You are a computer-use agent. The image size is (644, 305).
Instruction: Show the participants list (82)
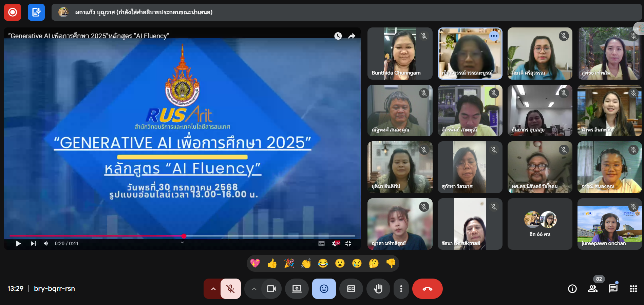coord(593,289)
